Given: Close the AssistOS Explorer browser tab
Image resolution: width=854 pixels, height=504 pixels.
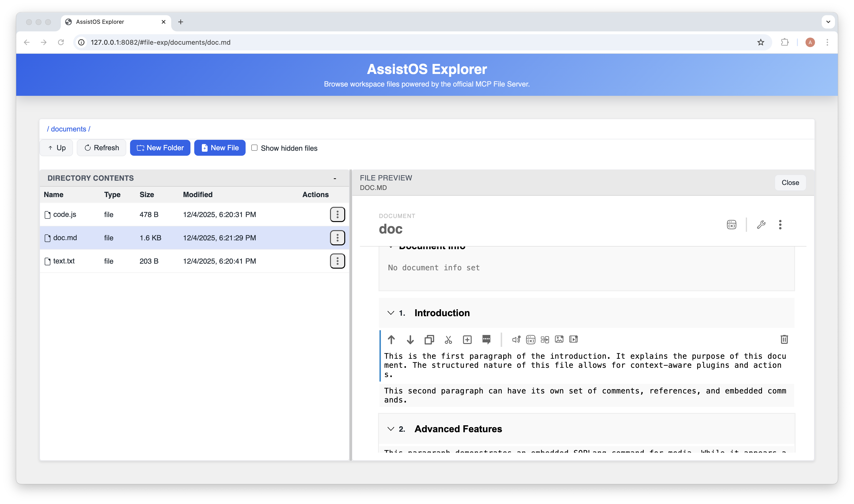Looking at the screenshot, I should coord(163,22).
